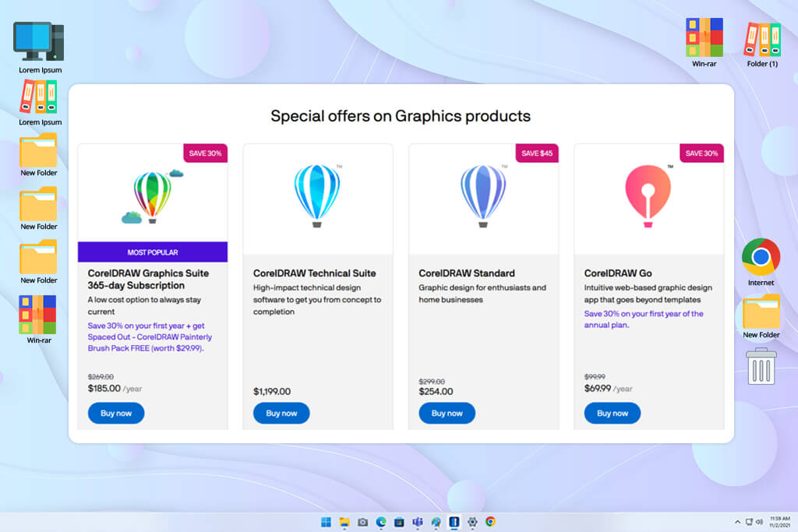Click the MOST POPULAR banner
This screenshot has width=798, height=532.
click(153, 252)
